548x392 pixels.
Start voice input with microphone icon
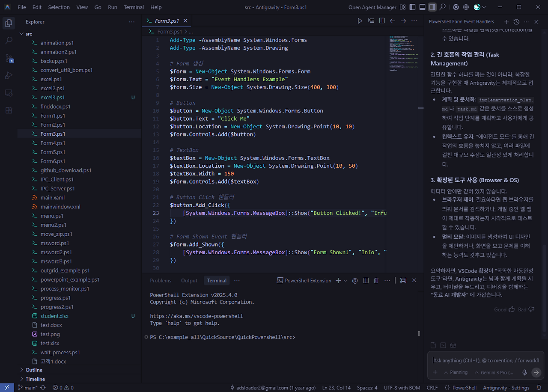point(524,372)
